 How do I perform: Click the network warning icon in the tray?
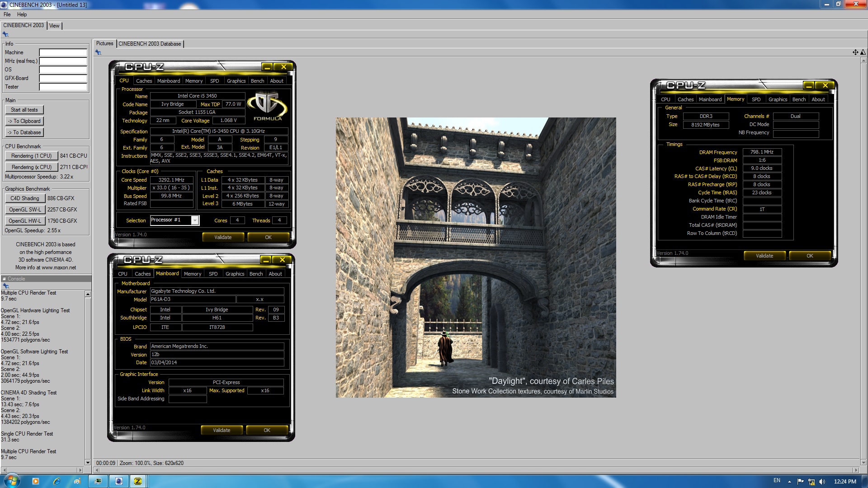[811, 482]
